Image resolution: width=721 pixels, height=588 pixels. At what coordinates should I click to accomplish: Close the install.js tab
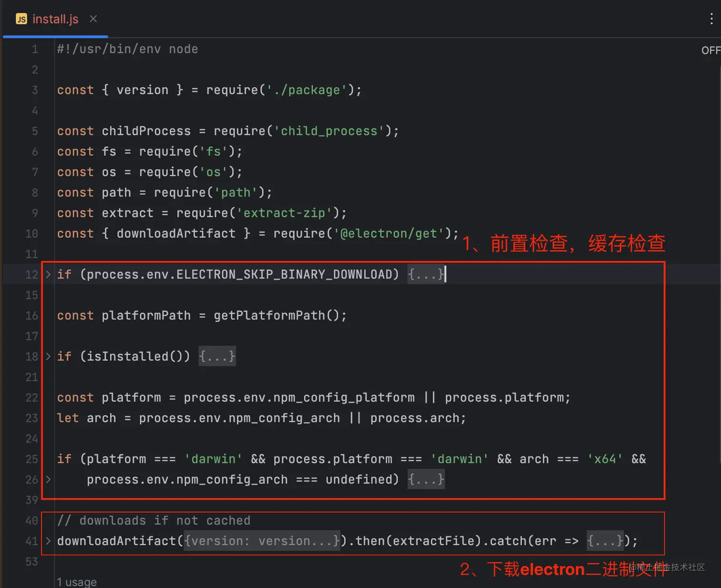point(93,19)
